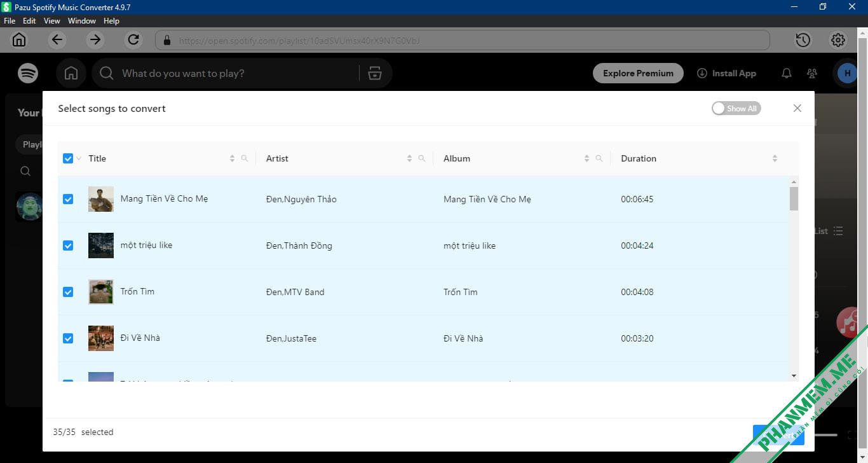Expand selection dropdown beside header checkbox

(79, 158)
